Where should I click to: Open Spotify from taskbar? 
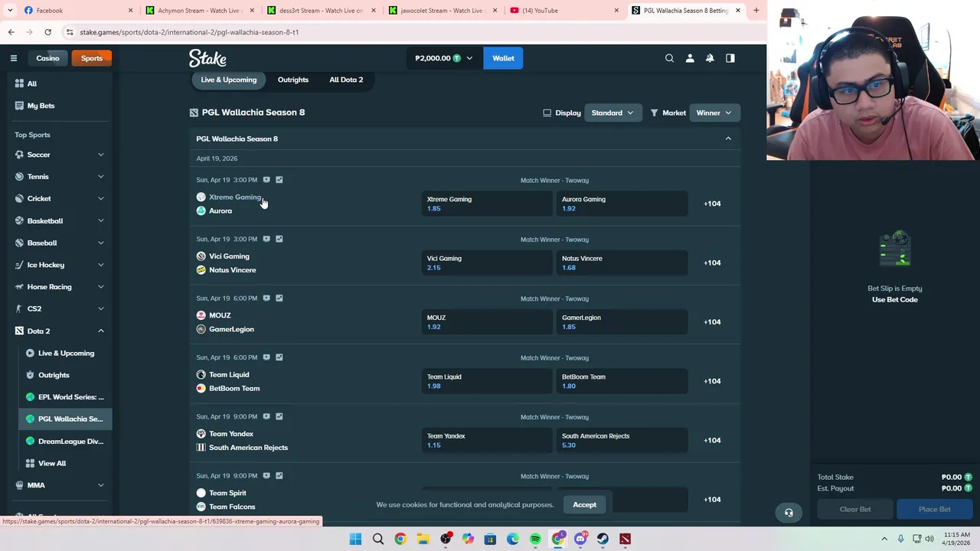[x=535, y=540]
